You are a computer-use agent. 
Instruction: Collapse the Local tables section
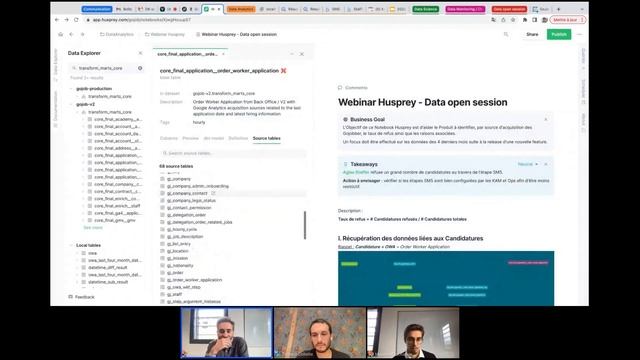pos(71,245)
